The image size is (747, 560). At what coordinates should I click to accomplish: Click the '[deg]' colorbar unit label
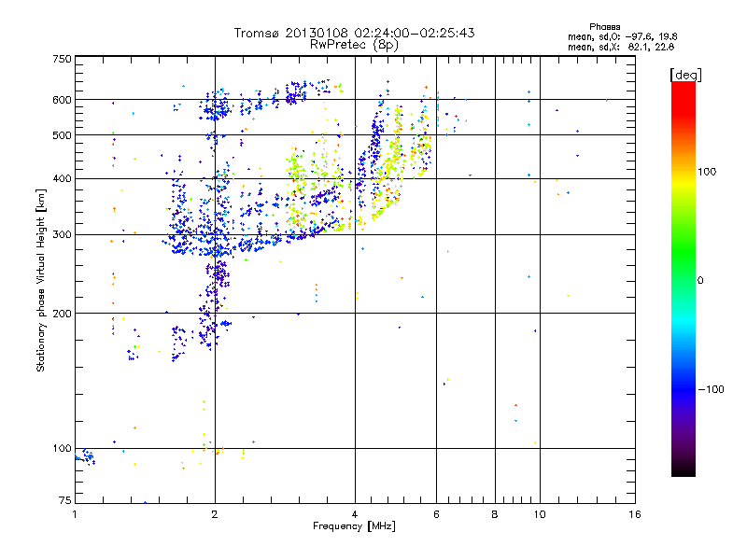pyautogui.click(x=685, y=75)
